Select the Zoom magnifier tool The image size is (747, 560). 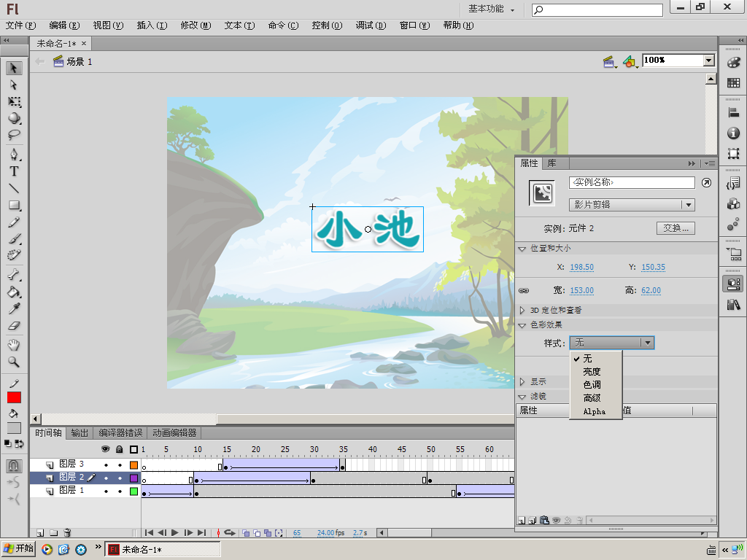pos(14,362)
